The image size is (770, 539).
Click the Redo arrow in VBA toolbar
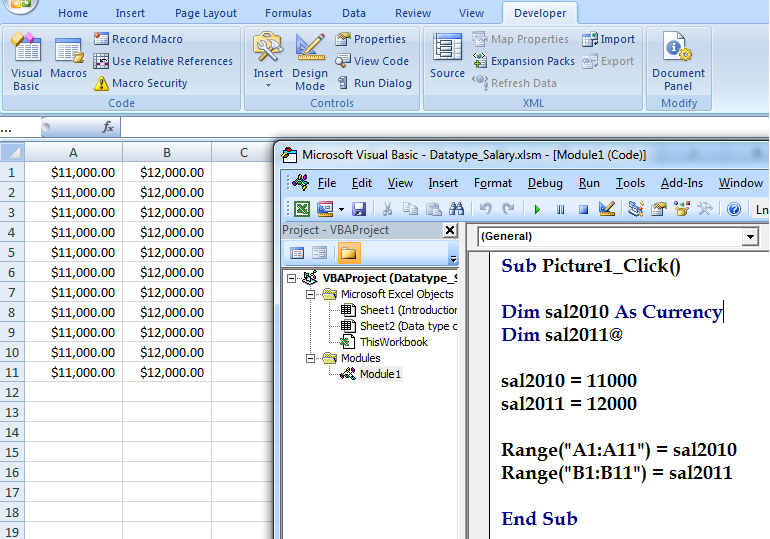[x=508, y=209]
